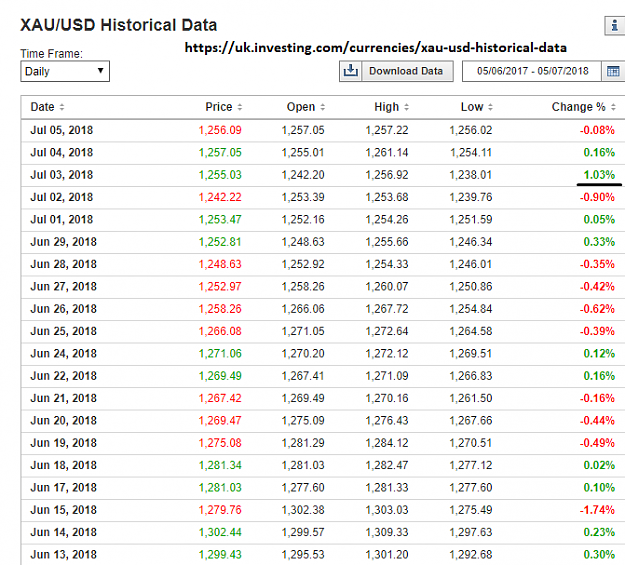Select high value 1,309.33

coord(387,532)
